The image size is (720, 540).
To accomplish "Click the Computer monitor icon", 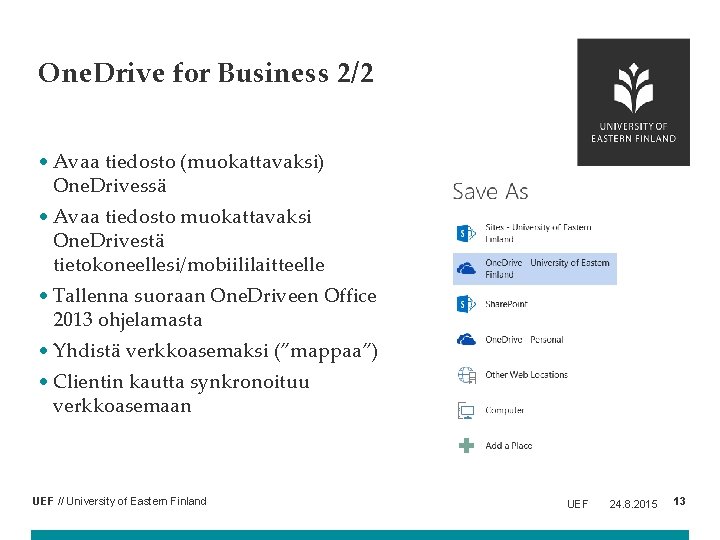I will pos(466,410).
